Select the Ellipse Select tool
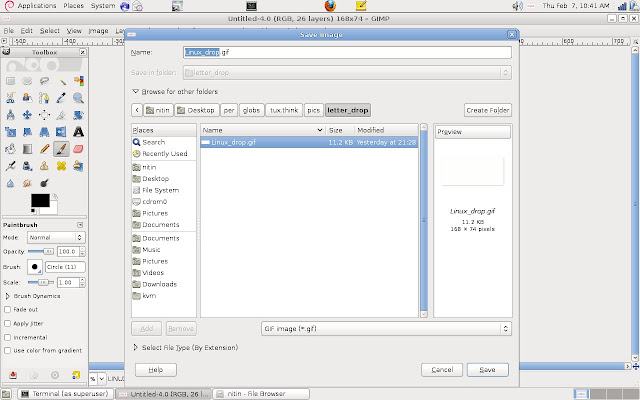This screenshot has width=640, height=400. tap(27, 81)
